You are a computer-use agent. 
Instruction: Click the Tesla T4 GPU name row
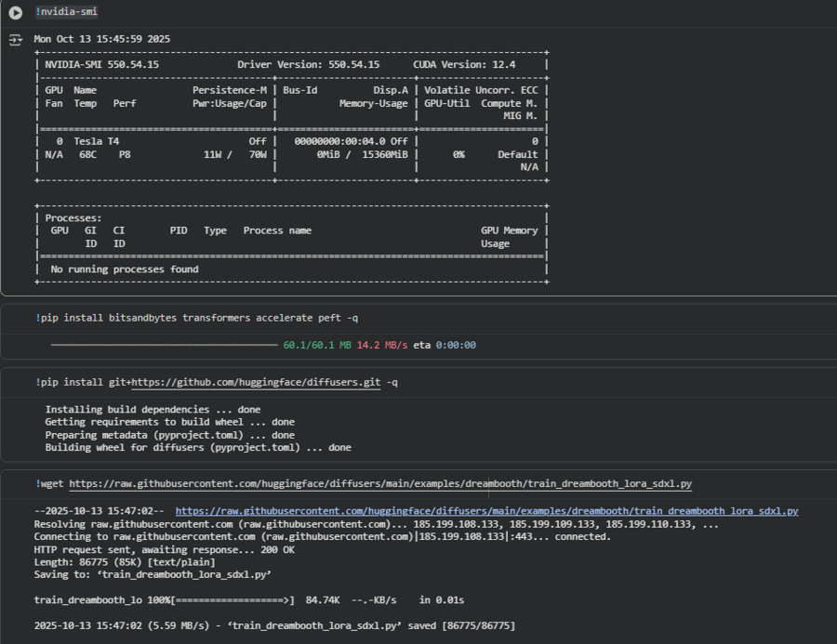pos(97,141)
